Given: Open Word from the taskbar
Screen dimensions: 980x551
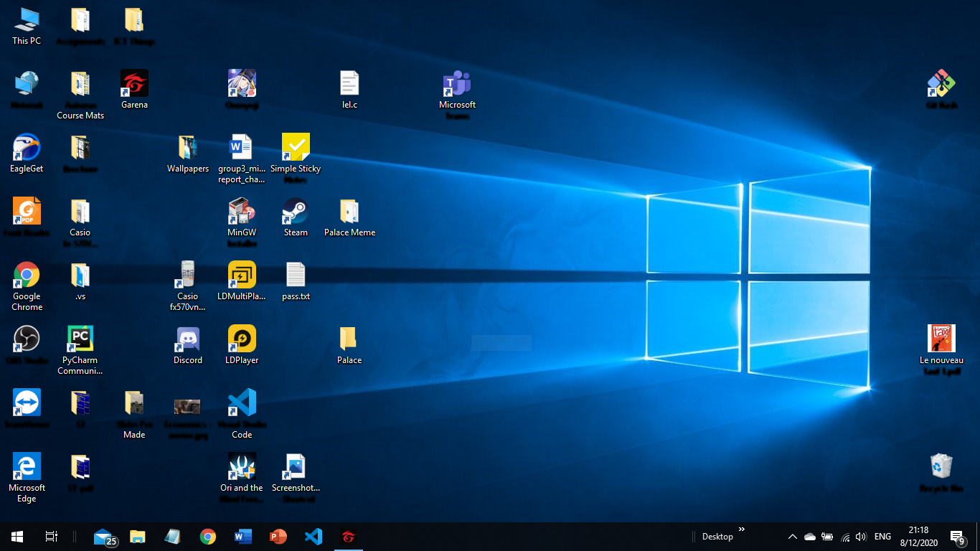Looking at the screenshot, I should click(242, 537).
